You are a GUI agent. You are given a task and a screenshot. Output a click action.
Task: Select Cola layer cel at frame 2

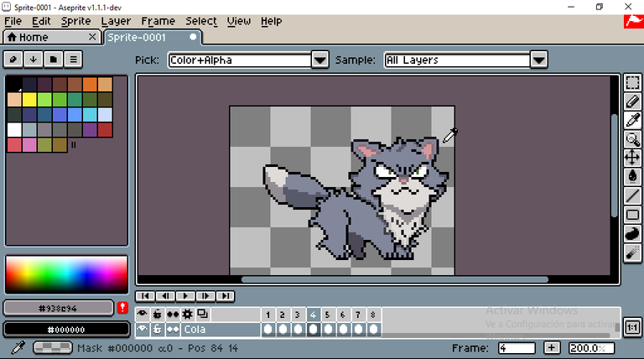283,330
